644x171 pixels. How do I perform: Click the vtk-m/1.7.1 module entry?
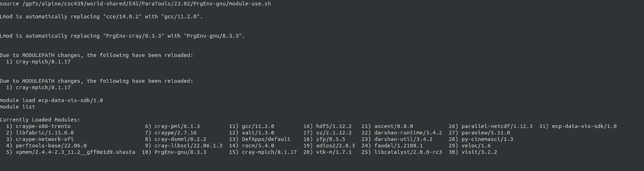[334, 152]
